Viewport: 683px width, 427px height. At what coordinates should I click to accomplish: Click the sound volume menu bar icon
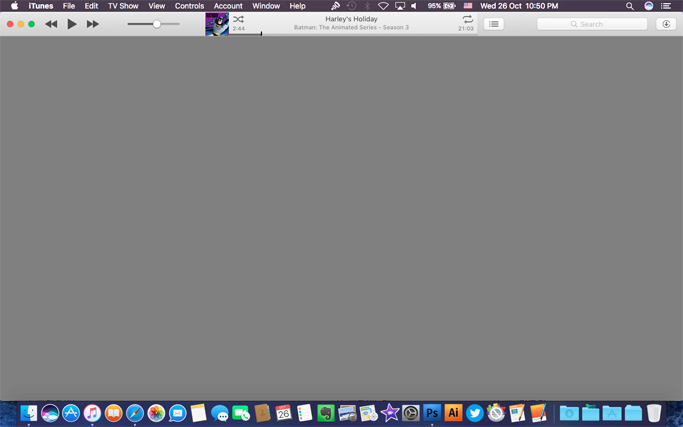coord(414,6)
